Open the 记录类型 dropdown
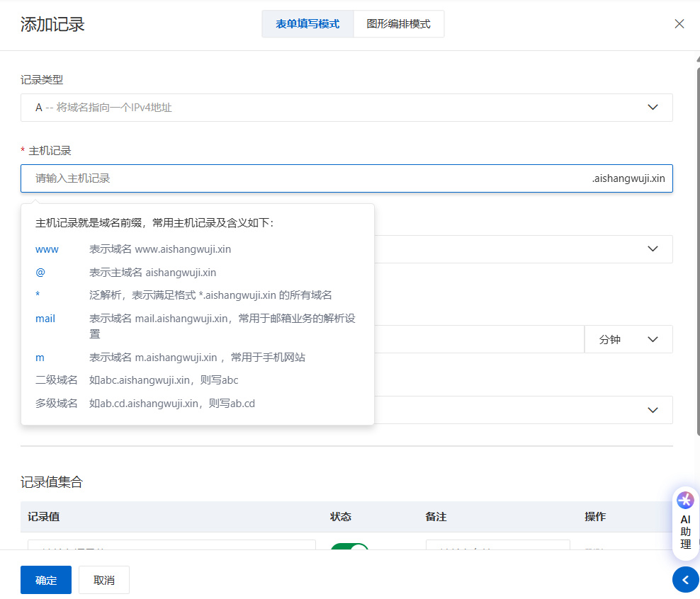700x599 pixels. click(x=346, y=108)
